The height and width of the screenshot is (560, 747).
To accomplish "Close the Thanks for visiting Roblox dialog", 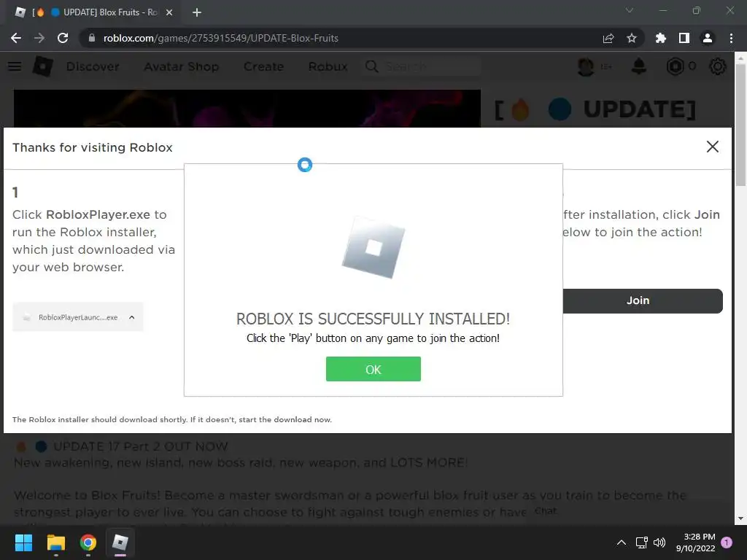I will pos(712,147).
